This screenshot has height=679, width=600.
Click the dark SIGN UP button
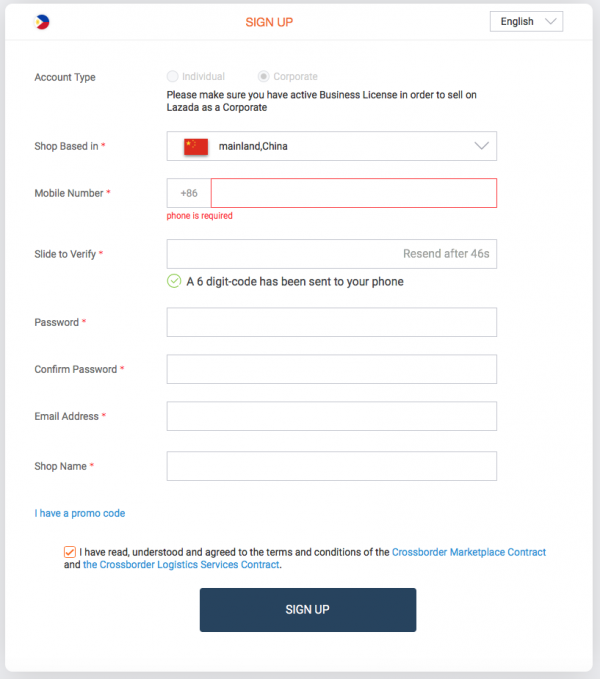pos(308,609)
